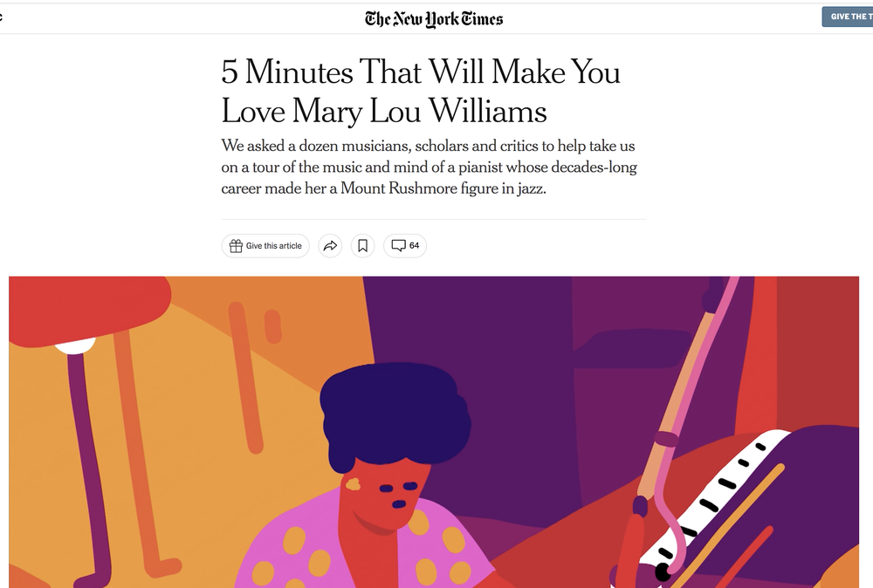
Task: Open comments via speech bubble icon
Action: [398, 246]
